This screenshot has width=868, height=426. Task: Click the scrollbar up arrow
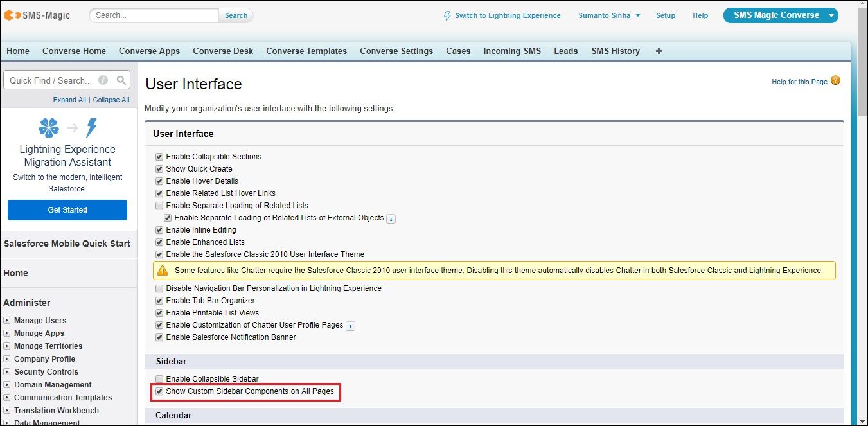(x=862, y=4)
